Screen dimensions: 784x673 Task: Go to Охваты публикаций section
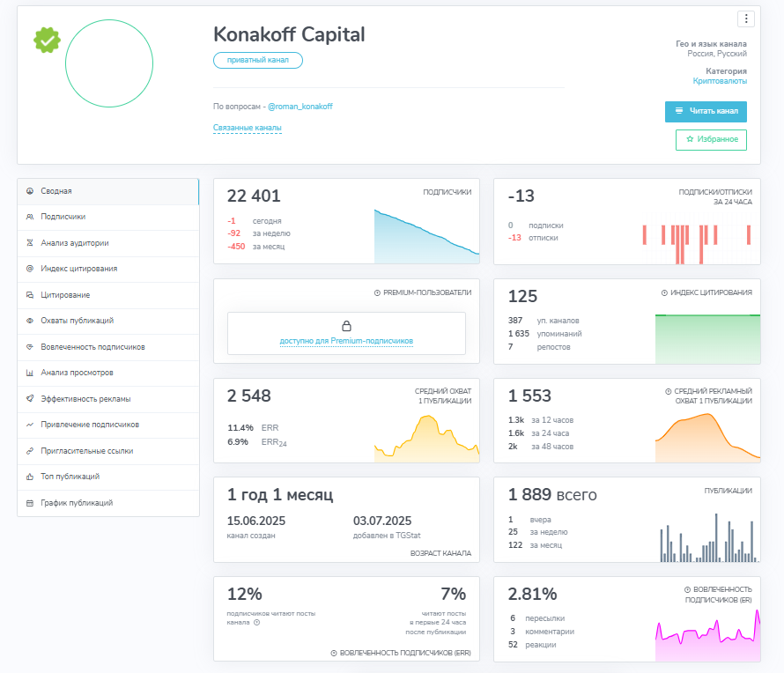coord(108,321)
